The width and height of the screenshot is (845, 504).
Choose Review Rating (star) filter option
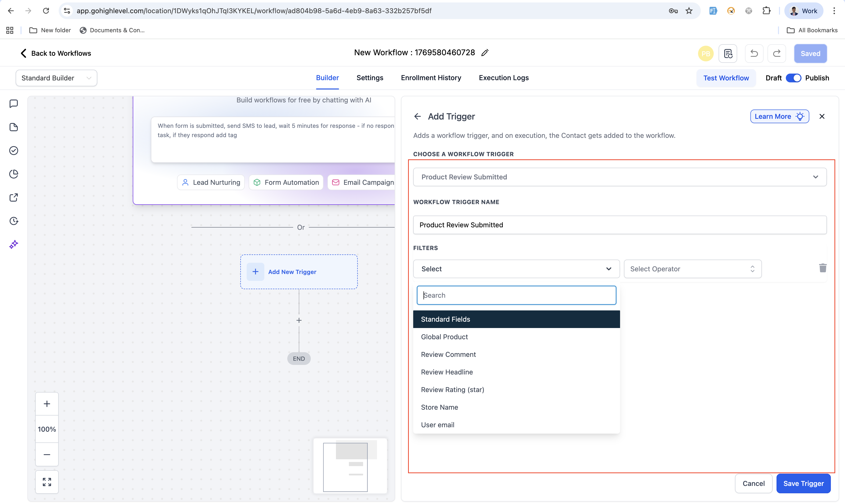[x=452, y=390]
